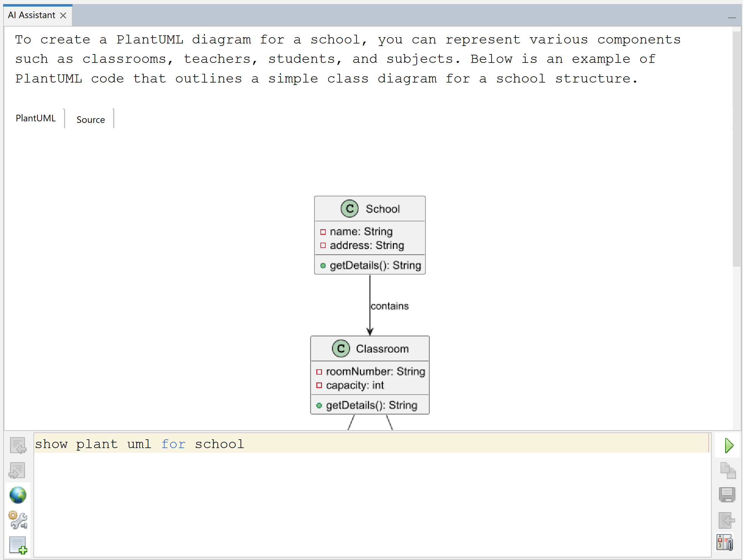743x560 pixels.
Task: Open the wrench and gear settings icon
Action: 18,520
